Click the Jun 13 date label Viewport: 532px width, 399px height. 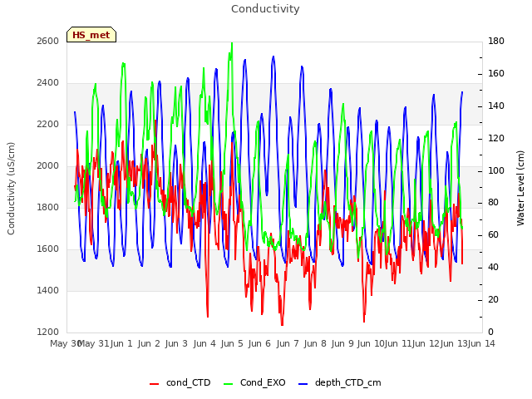point(454,343)
